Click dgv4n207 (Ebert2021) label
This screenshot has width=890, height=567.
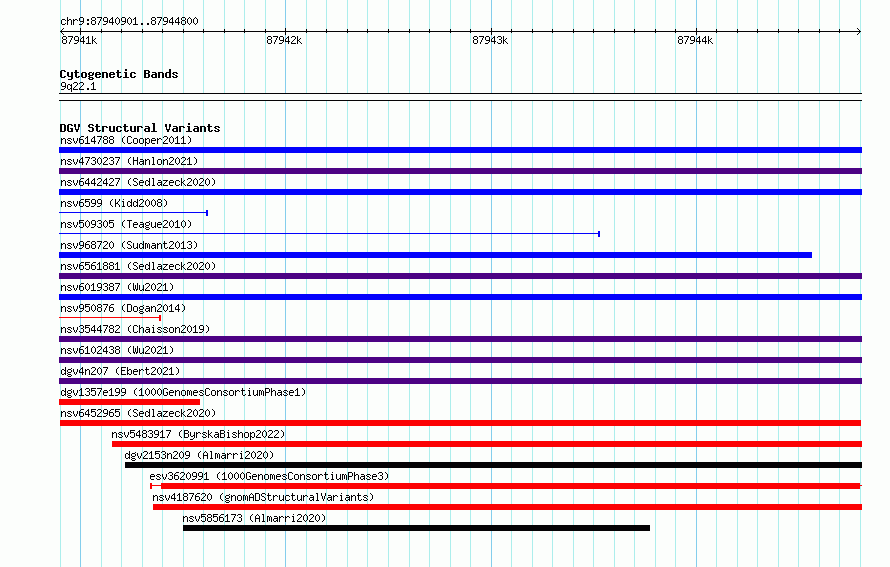pos(120,371)
